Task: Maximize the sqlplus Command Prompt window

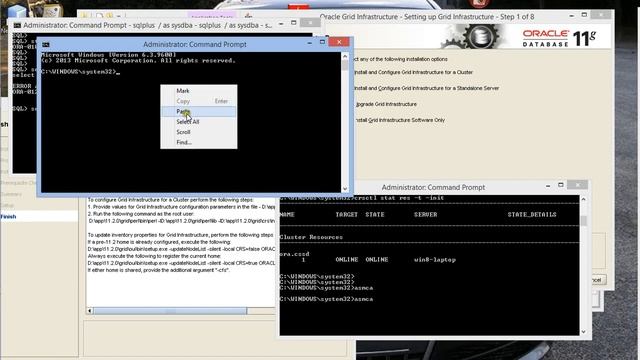Action: click(x=293, y=23)
